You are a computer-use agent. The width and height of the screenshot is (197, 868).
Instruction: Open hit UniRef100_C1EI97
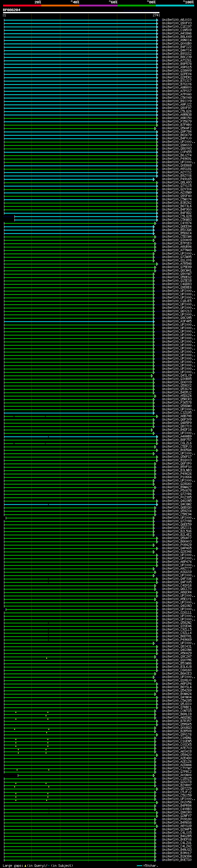tap(177, 26)
